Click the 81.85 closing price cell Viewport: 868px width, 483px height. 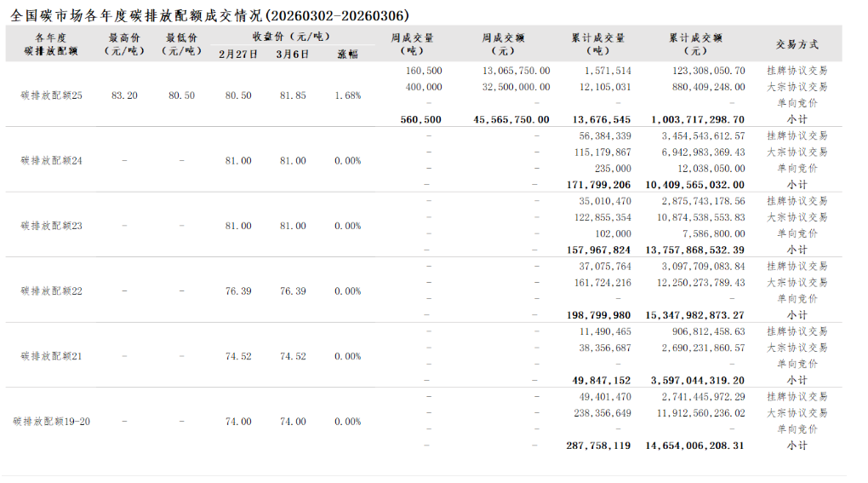pyautogui.click(x=293, y=95)
